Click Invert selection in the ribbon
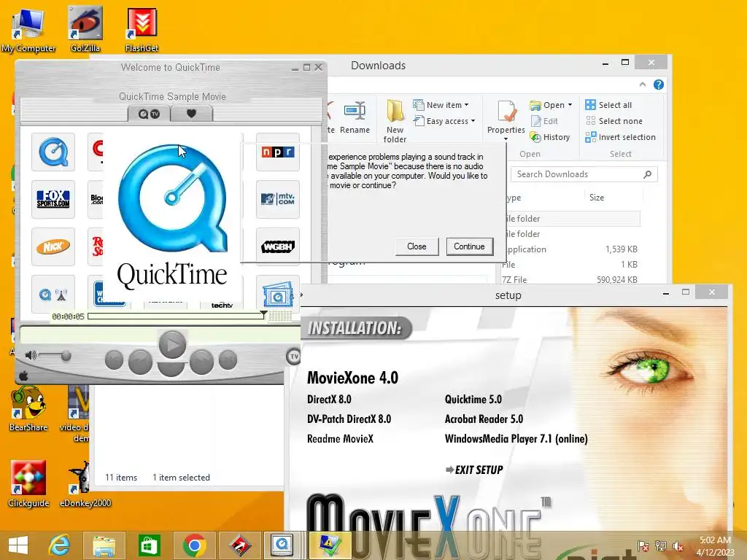 620,137
